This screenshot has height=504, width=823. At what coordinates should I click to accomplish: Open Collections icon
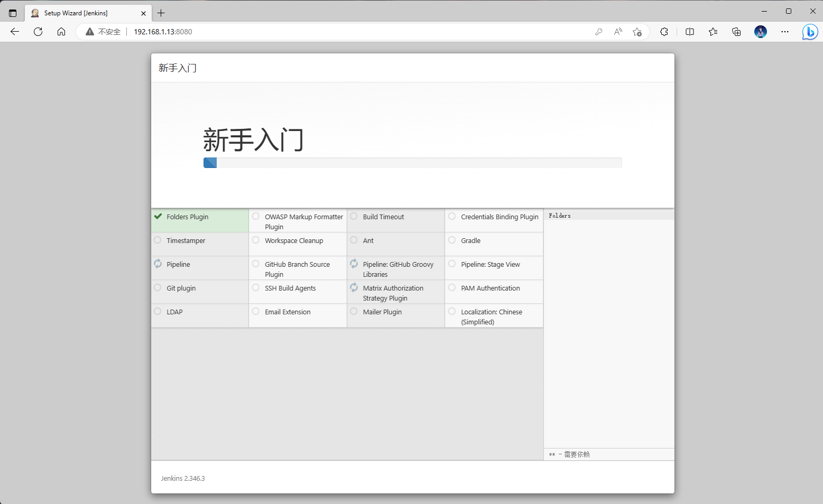click(736, 32)
